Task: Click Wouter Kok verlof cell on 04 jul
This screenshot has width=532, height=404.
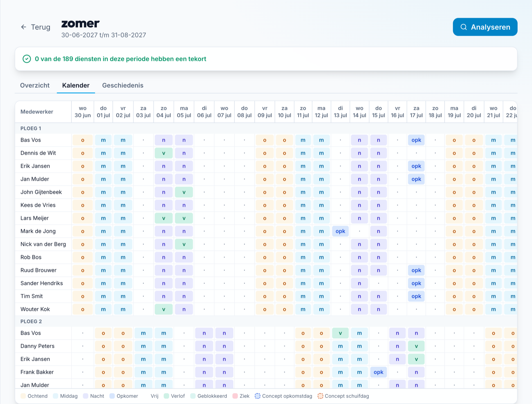Action: pyautogui.click(x=164, y=309)
